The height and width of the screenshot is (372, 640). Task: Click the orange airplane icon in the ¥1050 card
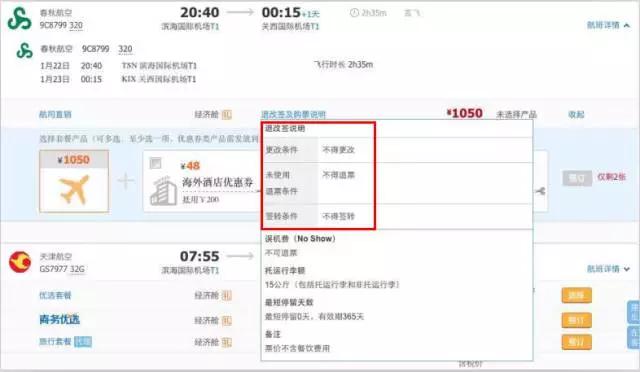74,189
